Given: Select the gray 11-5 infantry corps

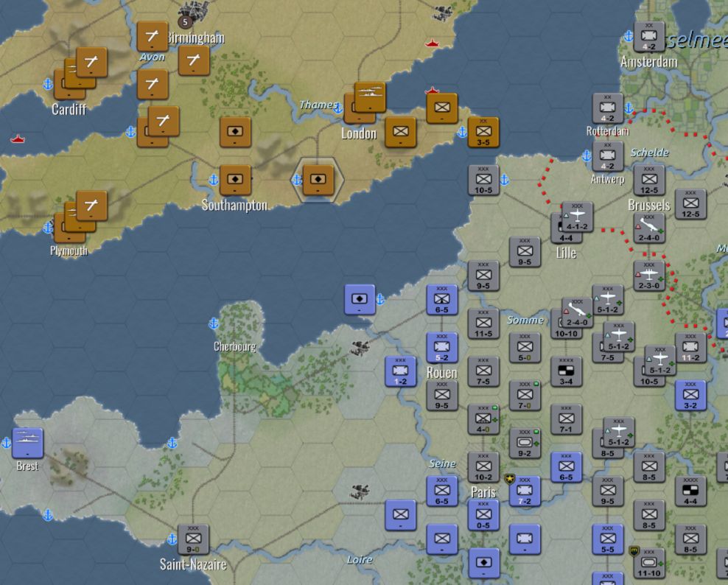Looking at the screenshot, I should [x=483, y=324].
